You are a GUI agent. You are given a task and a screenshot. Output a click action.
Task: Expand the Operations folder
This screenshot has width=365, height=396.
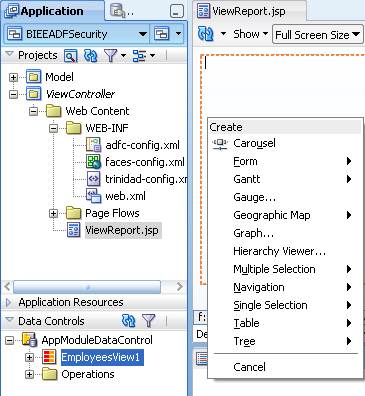click(29, 375)
